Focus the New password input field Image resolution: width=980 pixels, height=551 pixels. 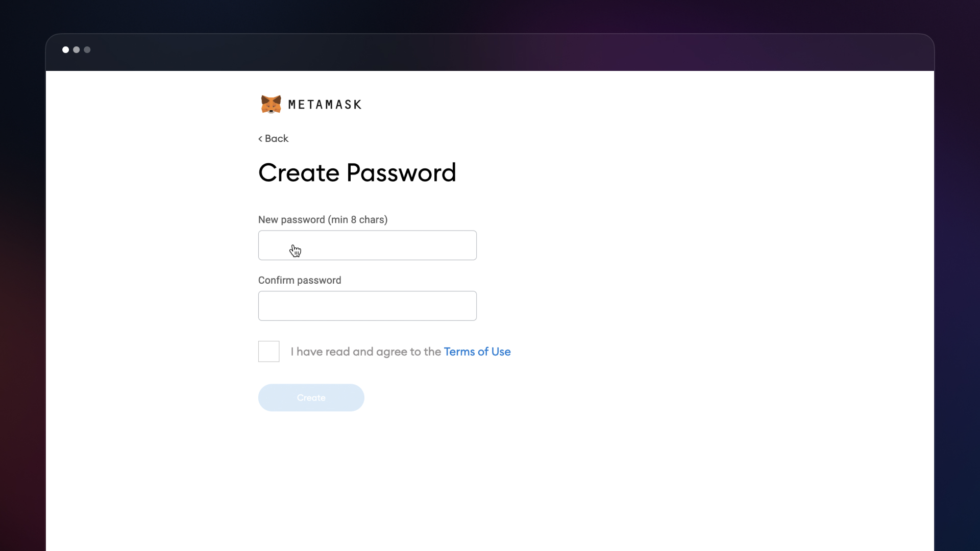coord(367,245)
